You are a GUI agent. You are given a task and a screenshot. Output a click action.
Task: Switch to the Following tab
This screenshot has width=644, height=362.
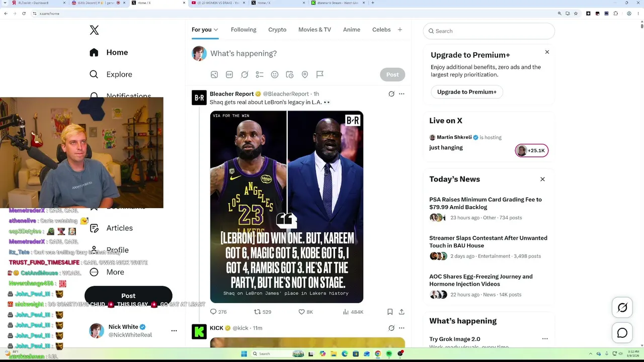click(244, 30)
